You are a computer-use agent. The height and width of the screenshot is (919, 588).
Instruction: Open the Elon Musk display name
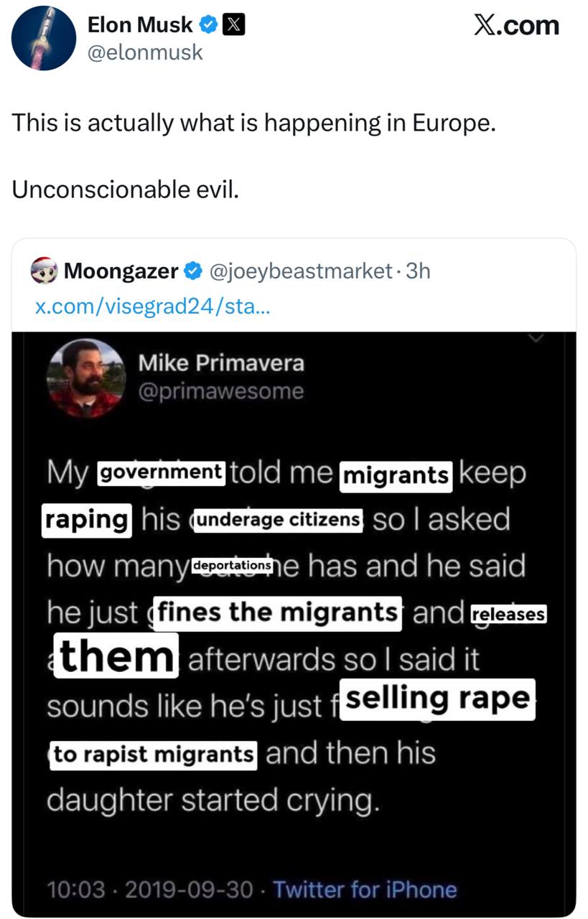pyautogui.click(x=139, y=25)
